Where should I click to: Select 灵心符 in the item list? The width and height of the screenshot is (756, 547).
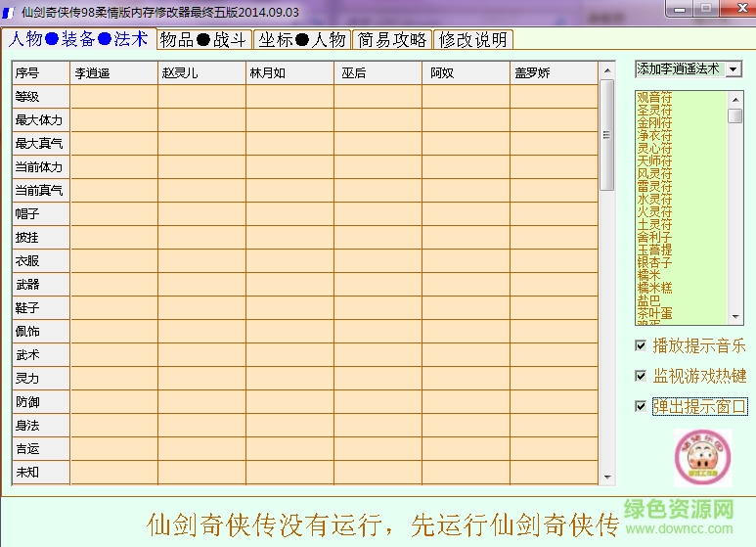pos(654,148)
